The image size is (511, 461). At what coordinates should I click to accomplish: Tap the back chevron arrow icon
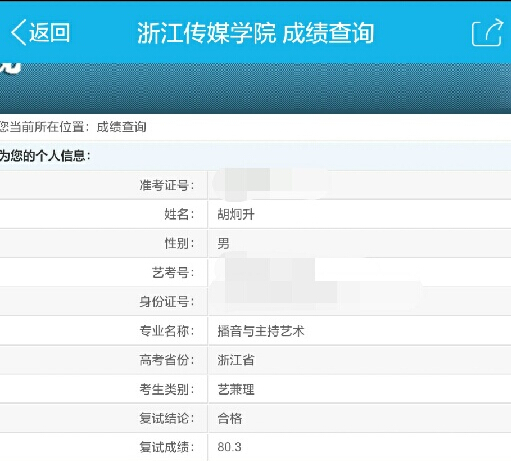coord(19,32)
